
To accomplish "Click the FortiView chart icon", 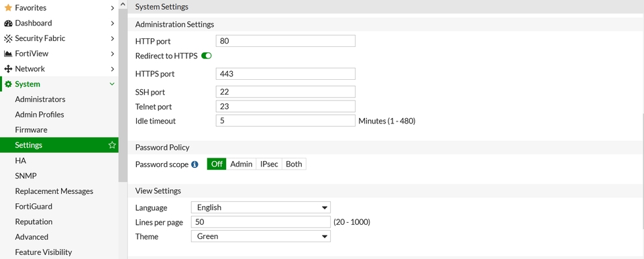I will [x=8, y=54].
